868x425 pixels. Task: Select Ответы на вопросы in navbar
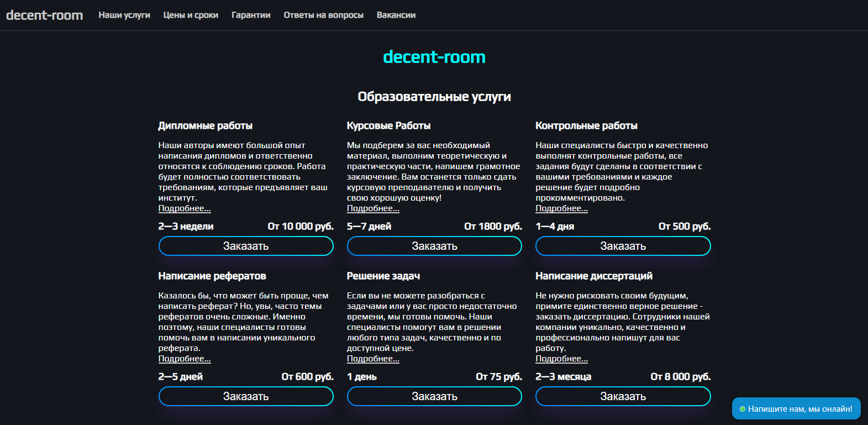point(323,15)
